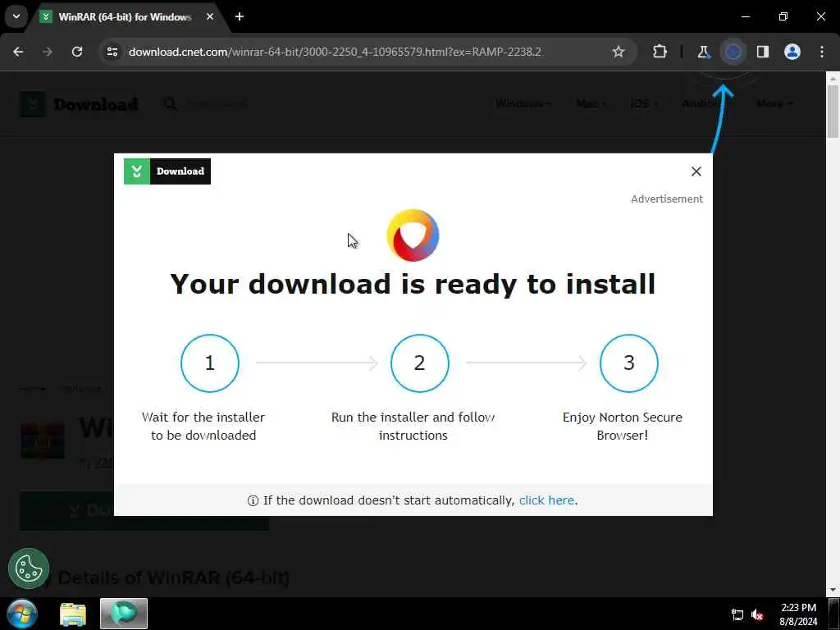Click the browser forward arrow

[x=48, y=52]
